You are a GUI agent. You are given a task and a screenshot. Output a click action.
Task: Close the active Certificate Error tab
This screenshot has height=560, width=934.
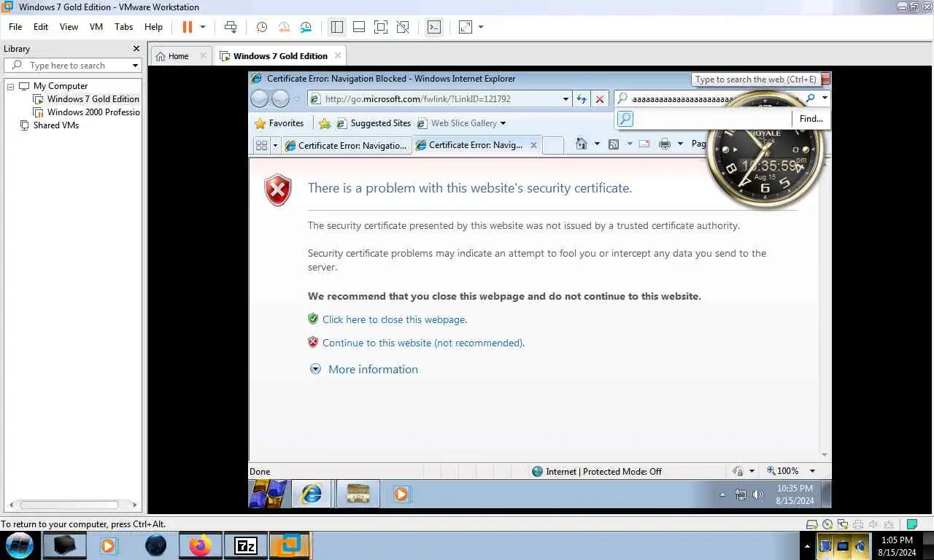pos(533,145)
